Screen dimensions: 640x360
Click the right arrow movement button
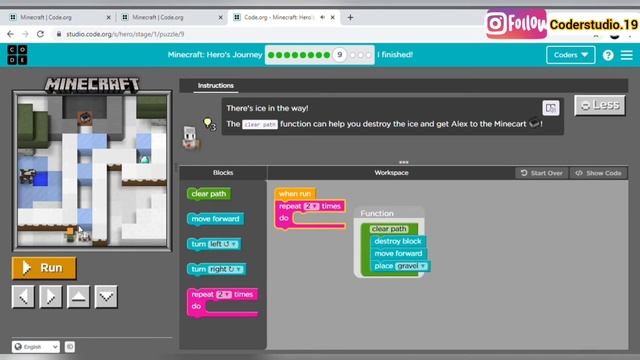coord(51,296)
